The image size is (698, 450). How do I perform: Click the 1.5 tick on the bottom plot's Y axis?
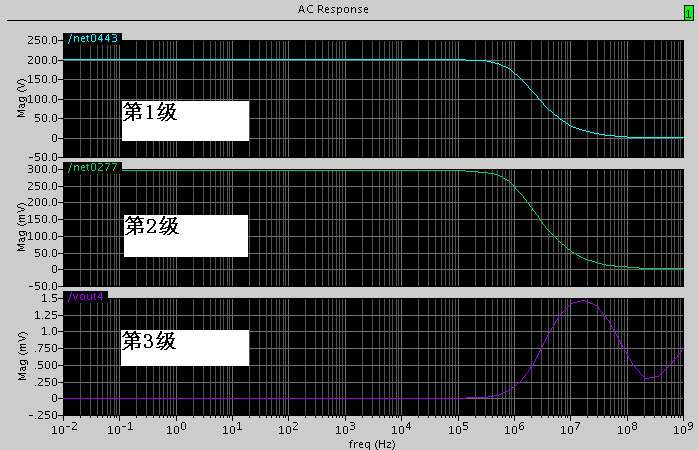click(49, 298)
